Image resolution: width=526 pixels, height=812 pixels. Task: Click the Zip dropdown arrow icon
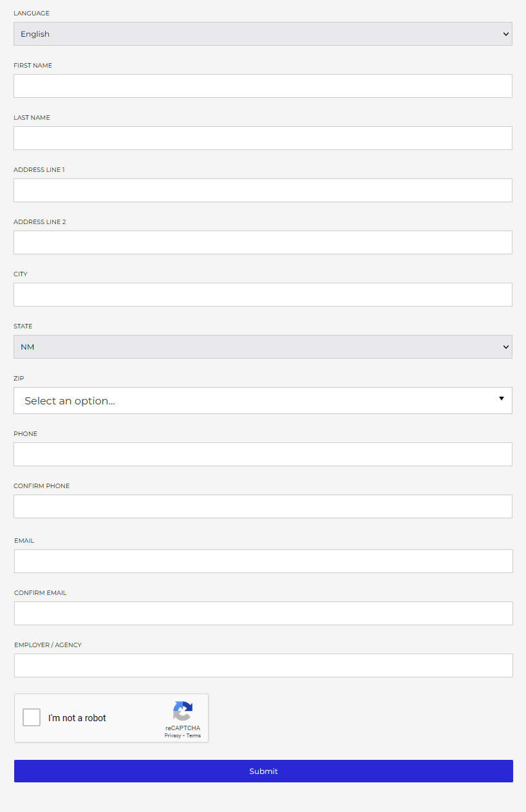(x=502, y=399)
